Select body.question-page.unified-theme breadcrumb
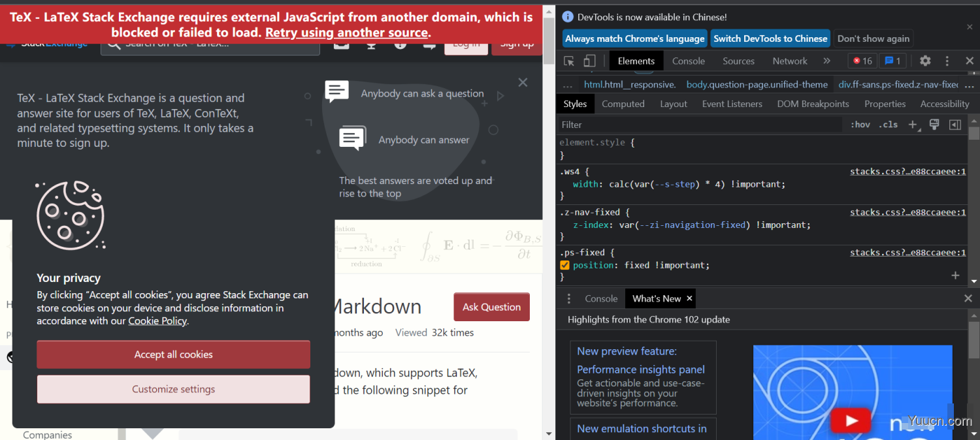 click(x=757, y=85)
